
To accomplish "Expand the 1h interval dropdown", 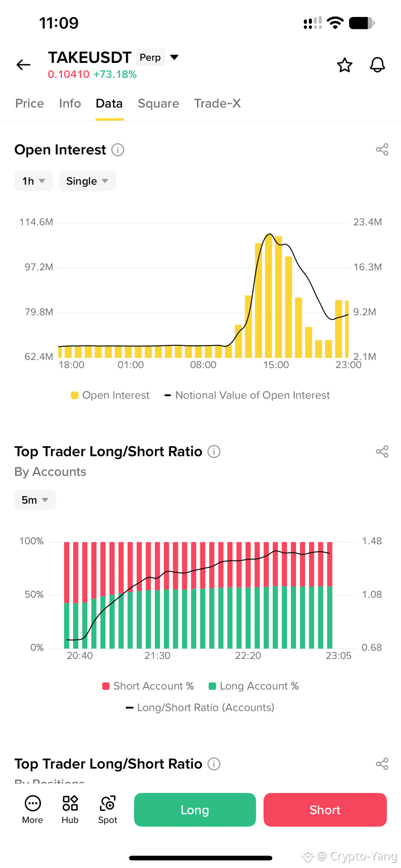I will tap(33, 181).
